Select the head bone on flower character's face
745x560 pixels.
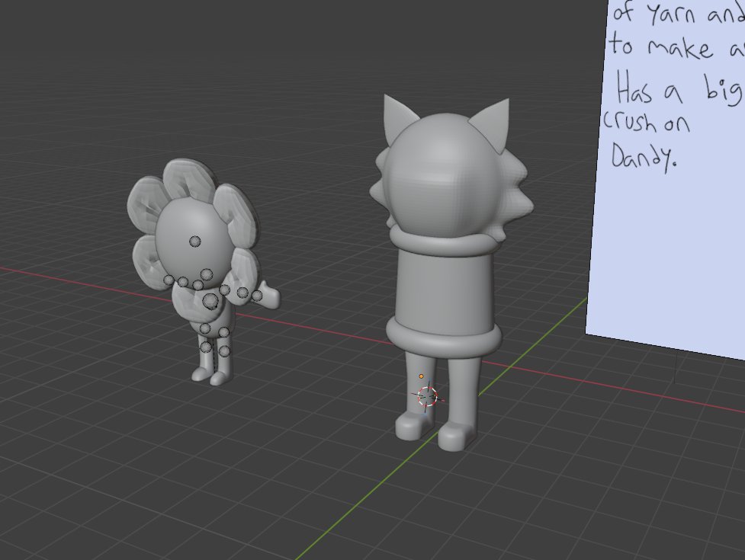pyautogui.click(x=194, y=242)
